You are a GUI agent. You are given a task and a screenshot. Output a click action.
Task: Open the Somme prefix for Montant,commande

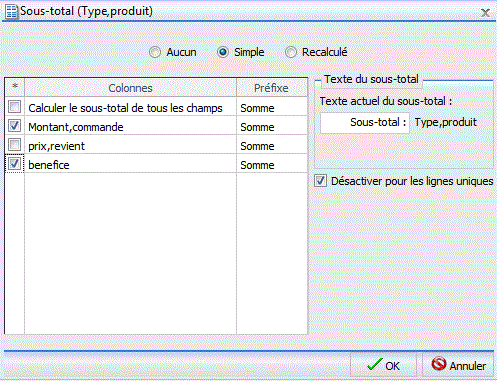[x=272, y=125]
